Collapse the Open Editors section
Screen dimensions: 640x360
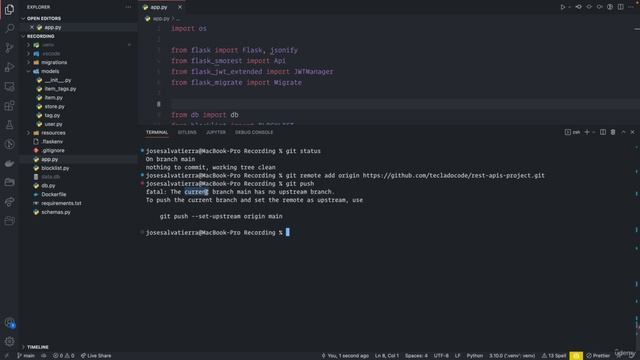tap(43, 18)
